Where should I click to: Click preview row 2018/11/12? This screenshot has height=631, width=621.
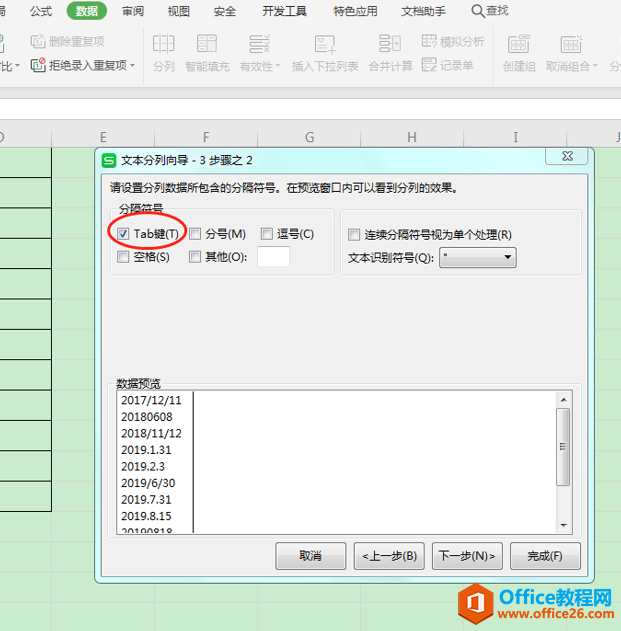pos(151,433)
